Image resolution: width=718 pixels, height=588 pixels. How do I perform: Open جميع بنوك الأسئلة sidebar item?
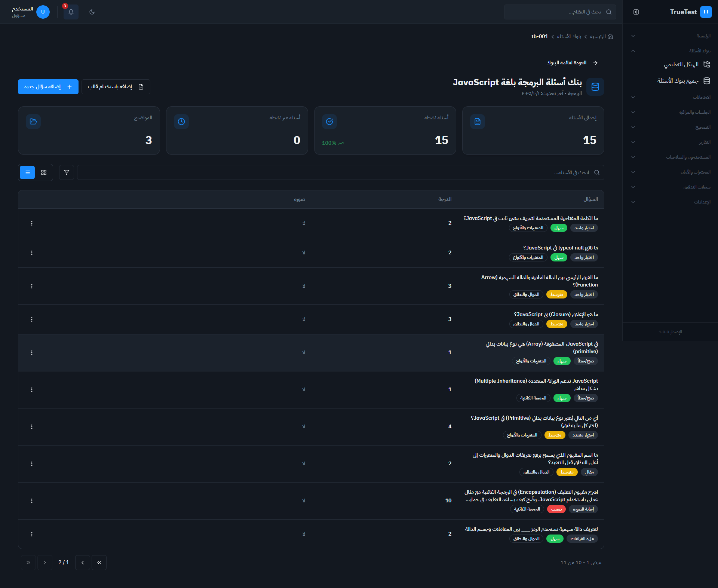click(x=678, y=81)
